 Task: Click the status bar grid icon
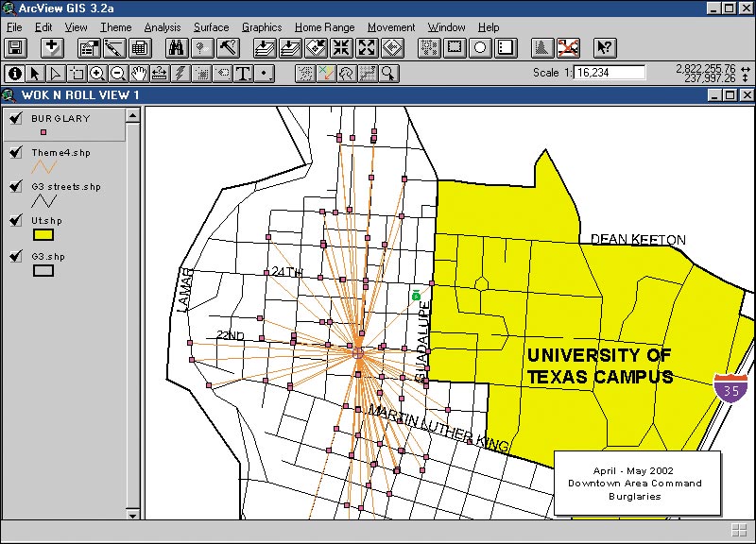point(739,530)
